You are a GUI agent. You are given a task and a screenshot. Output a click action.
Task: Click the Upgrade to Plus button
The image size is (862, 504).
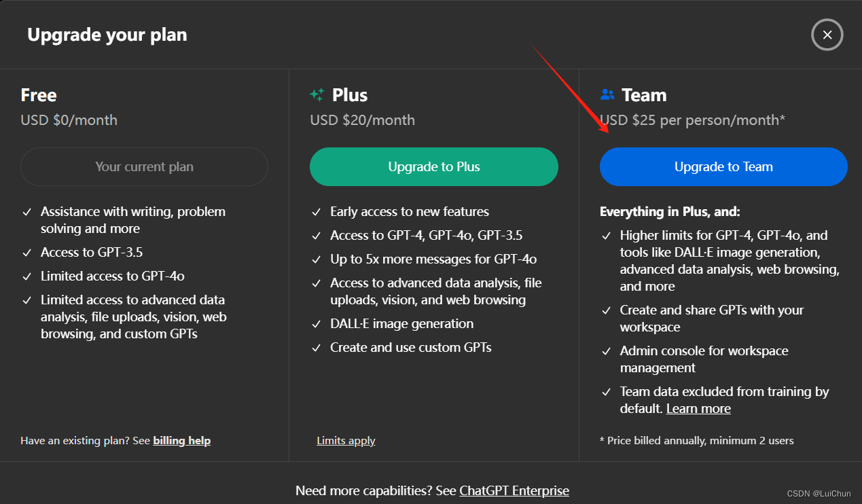434,166
